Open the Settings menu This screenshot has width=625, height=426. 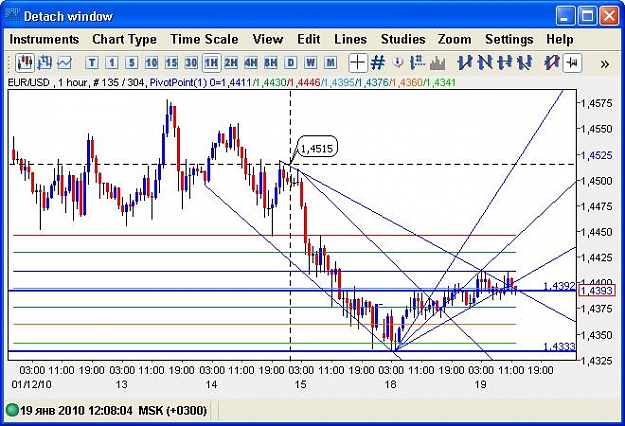[x=509, y=39]
